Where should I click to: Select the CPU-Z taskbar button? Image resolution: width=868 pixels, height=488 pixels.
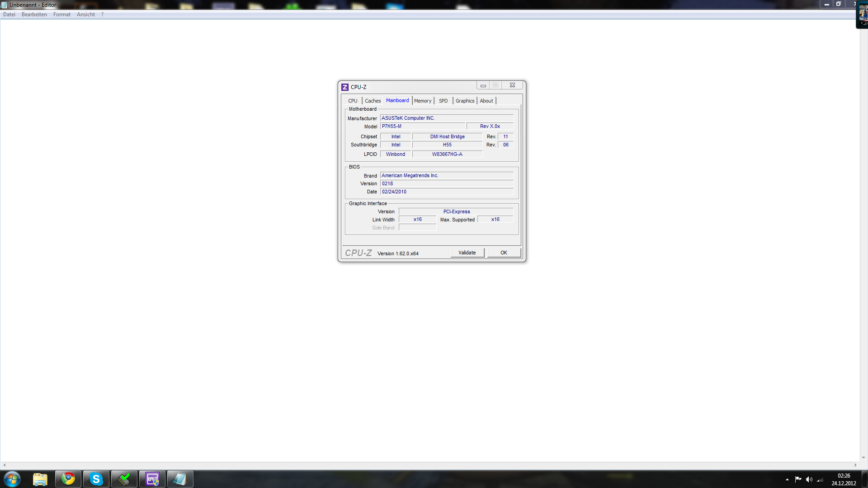click(152, 479)
